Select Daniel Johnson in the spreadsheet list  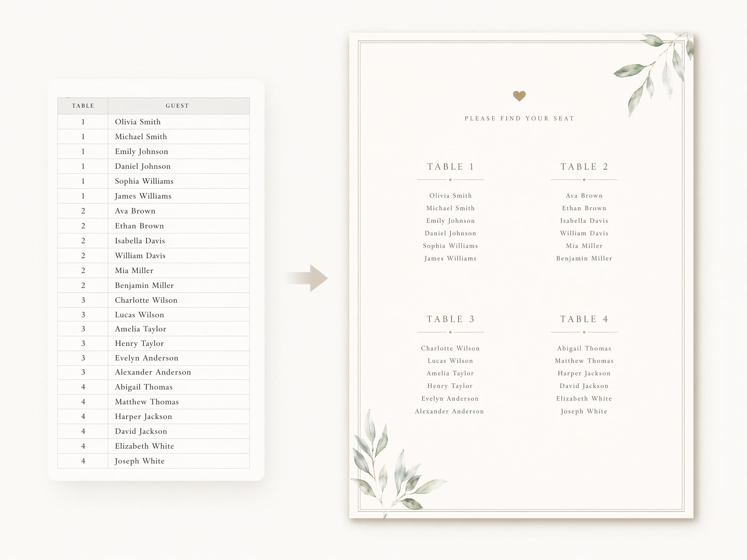point(142,166)
